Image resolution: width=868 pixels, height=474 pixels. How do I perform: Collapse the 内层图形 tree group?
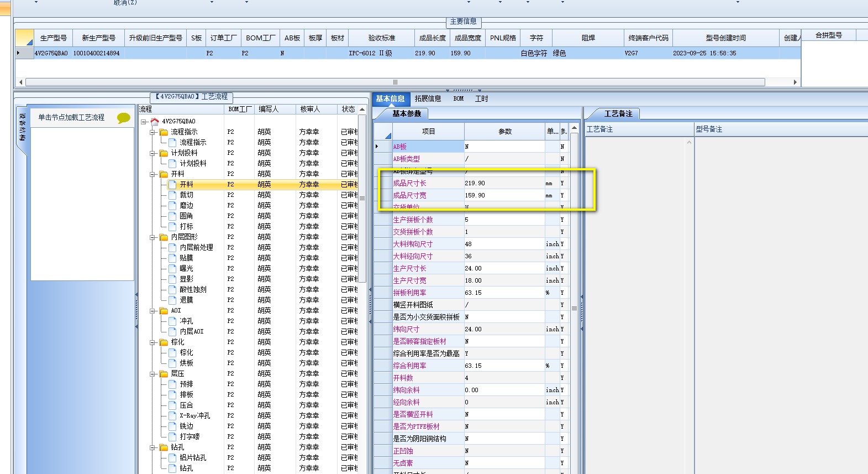[x=152, y=237]
